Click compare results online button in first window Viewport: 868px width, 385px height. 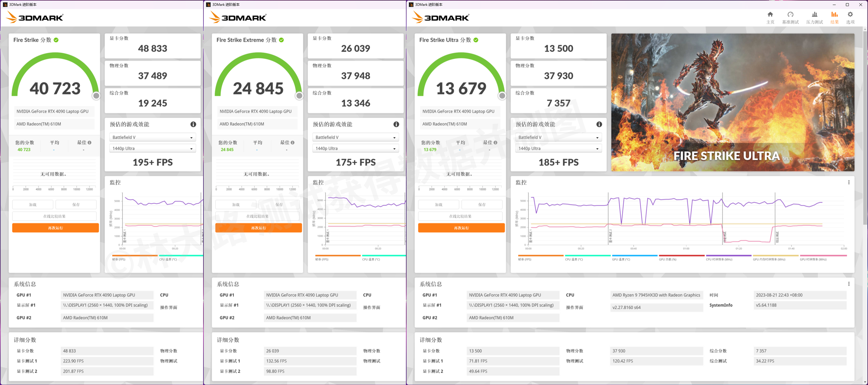point(54,216)
